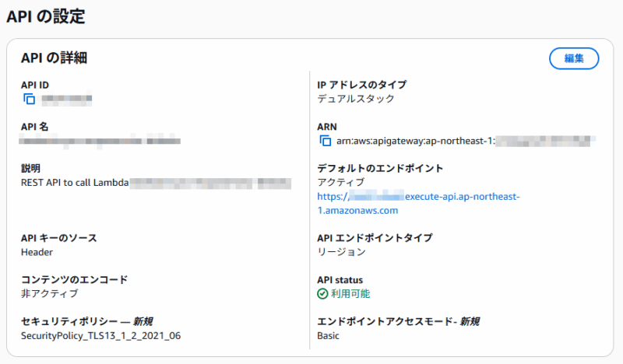Click the コンテンツのエンコード label
The image size is (623, 364).
[x=74, y=280]
